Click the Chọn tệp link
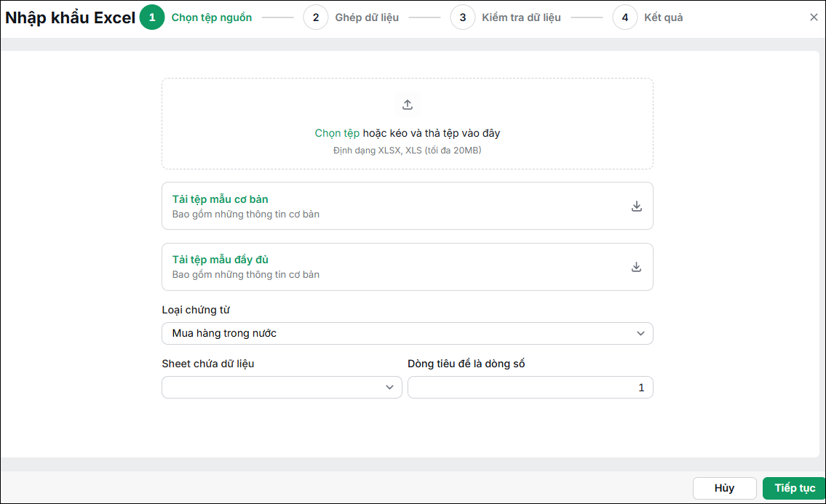 click(337, 133)
